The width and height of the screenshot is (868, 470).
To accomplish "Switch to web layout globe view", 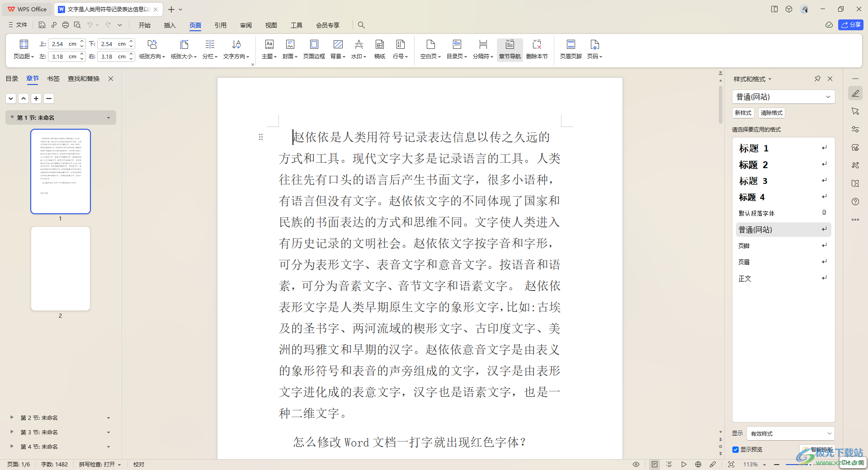I will pyautogui.click(x=698, y=465).
